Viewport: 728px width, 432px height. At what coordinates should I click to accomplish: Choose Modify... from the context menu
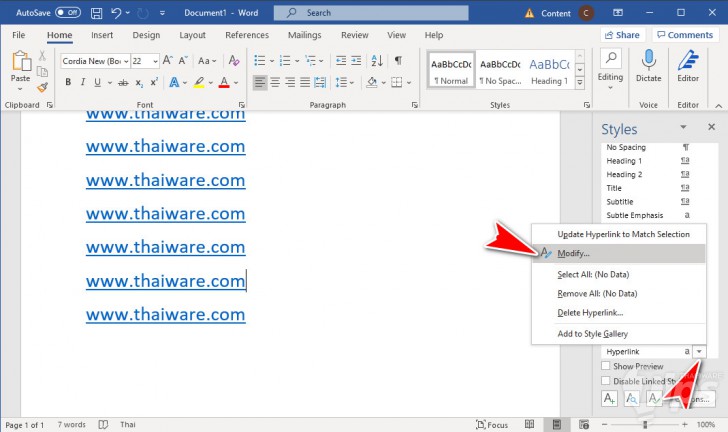coord(618,253)
